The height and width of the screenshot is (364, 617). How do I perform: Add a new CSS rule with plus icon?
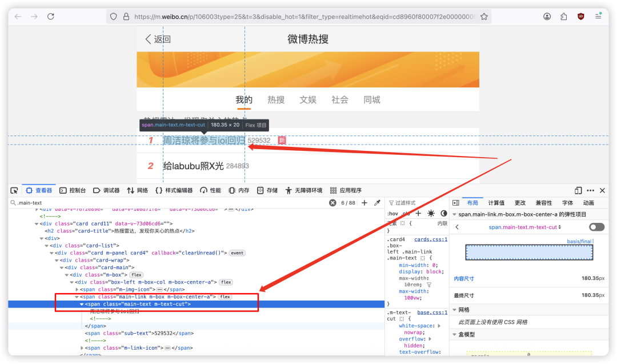coord(418,213)
